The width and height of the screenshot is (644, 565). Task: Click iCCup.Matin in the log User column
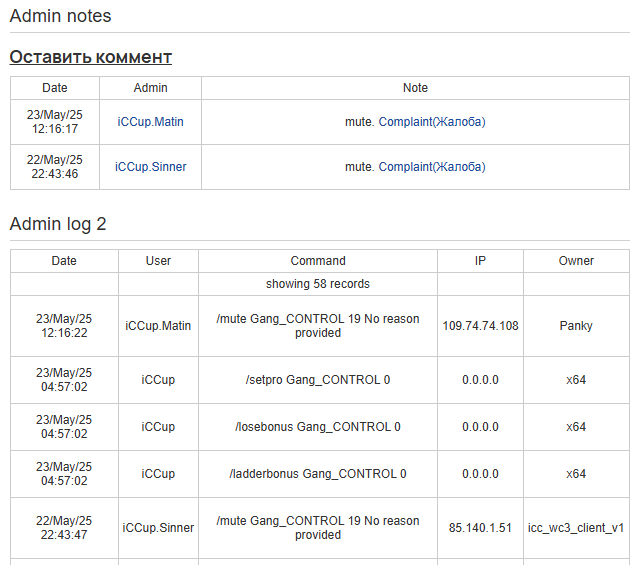point(158,326)
